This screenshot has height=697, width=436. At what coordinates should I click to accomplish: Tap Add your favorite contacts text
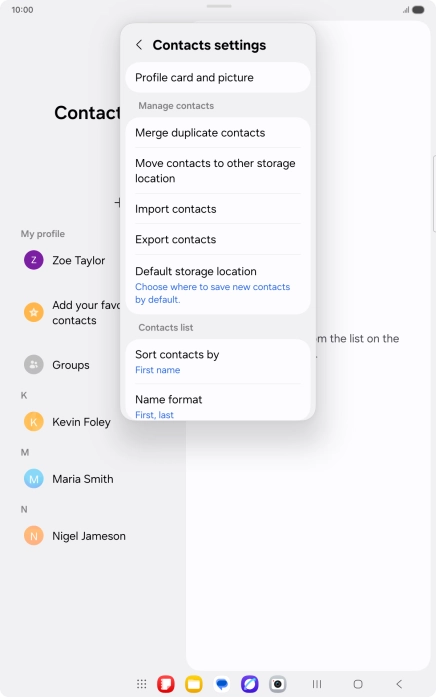86,312
